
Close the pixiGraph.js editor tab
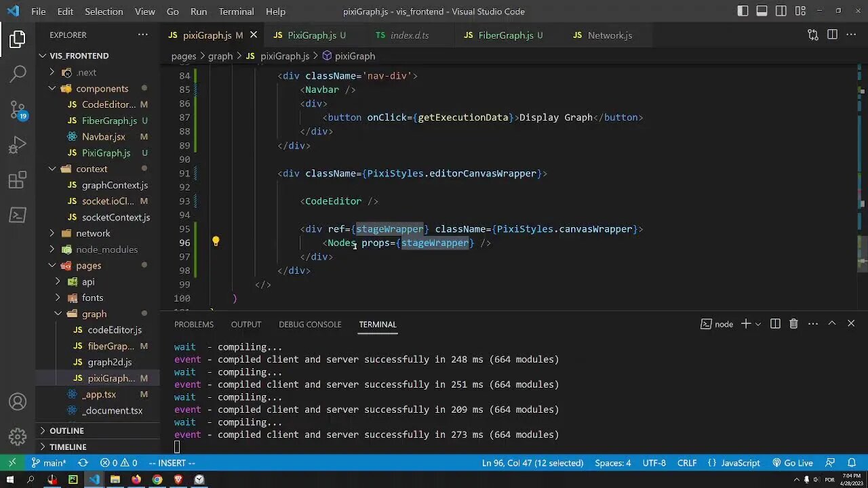pos(254,35)
